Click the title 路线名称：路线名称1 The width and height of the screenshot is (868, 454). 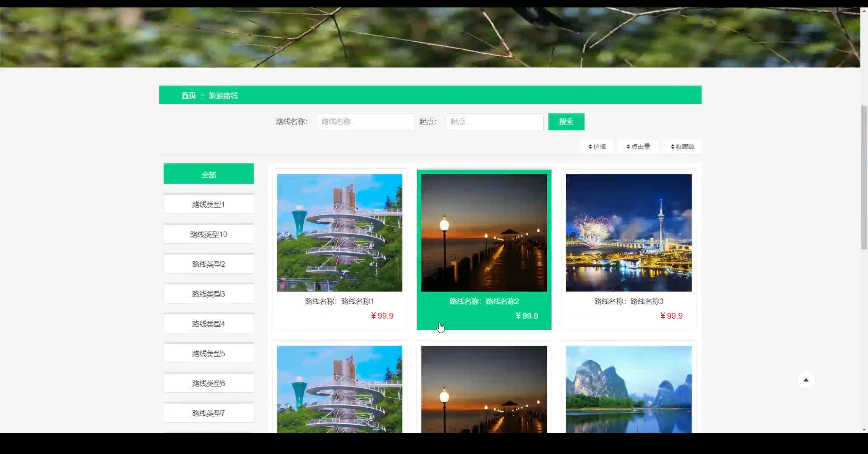click(x=339, y=301)
